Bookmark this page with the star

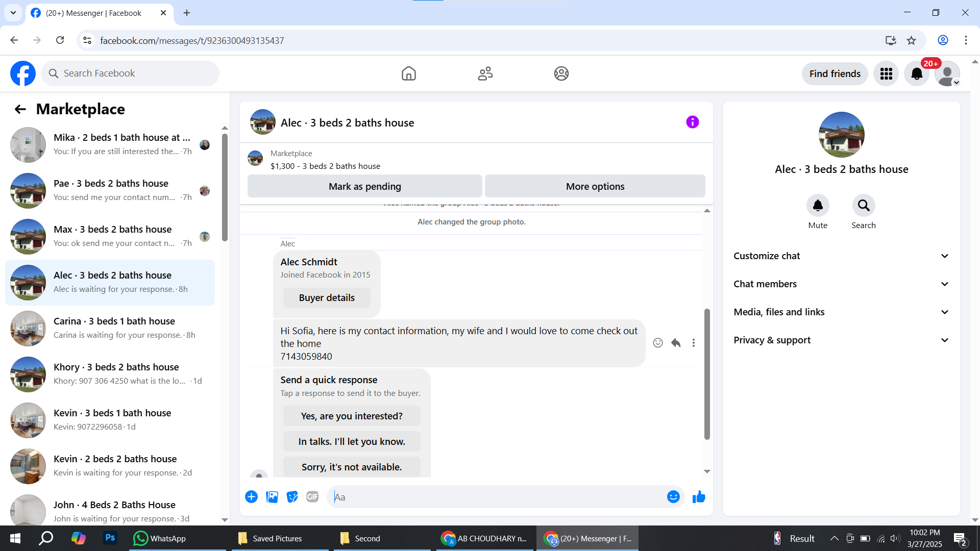(x=912, y=40)
